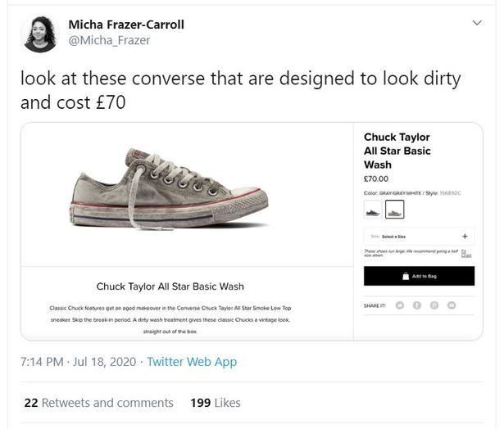Open the Fit Chart link
Image resolution: width=504 pixels, height=429 pixels.
point(466,253)
